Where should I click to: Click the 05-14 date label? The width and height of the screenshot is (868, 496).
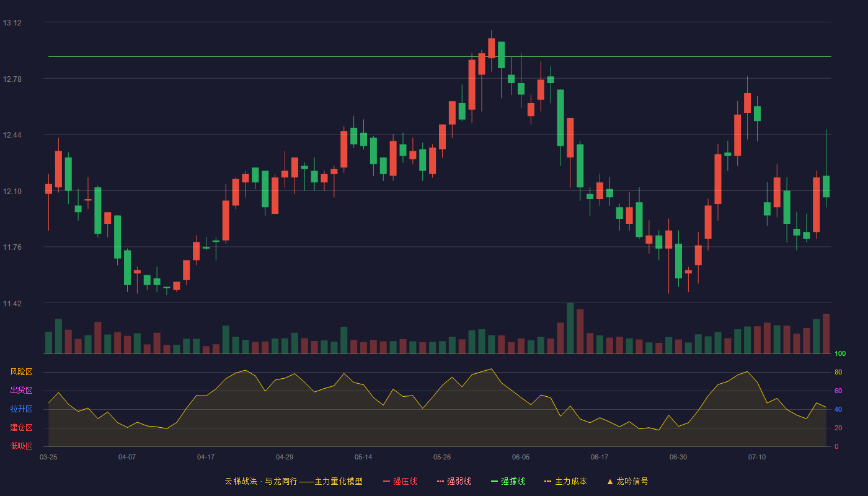pyautogui.click(x=363, y=457)
